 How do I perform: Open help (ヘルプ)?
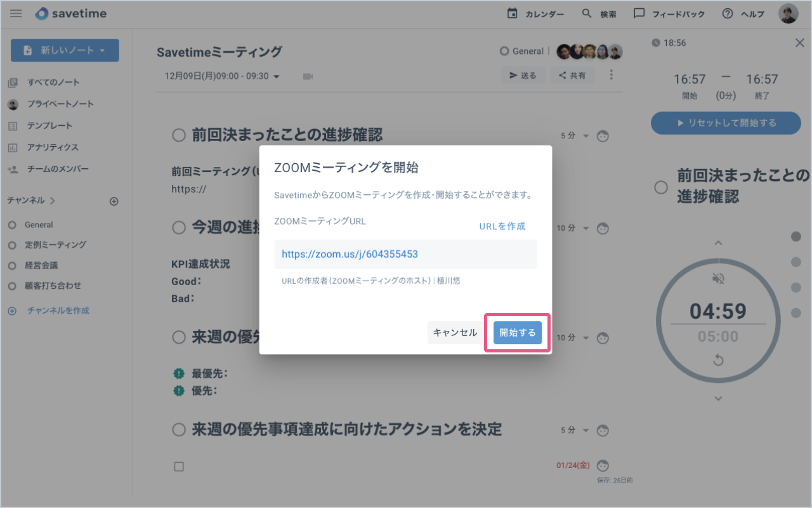pos(743,14)
